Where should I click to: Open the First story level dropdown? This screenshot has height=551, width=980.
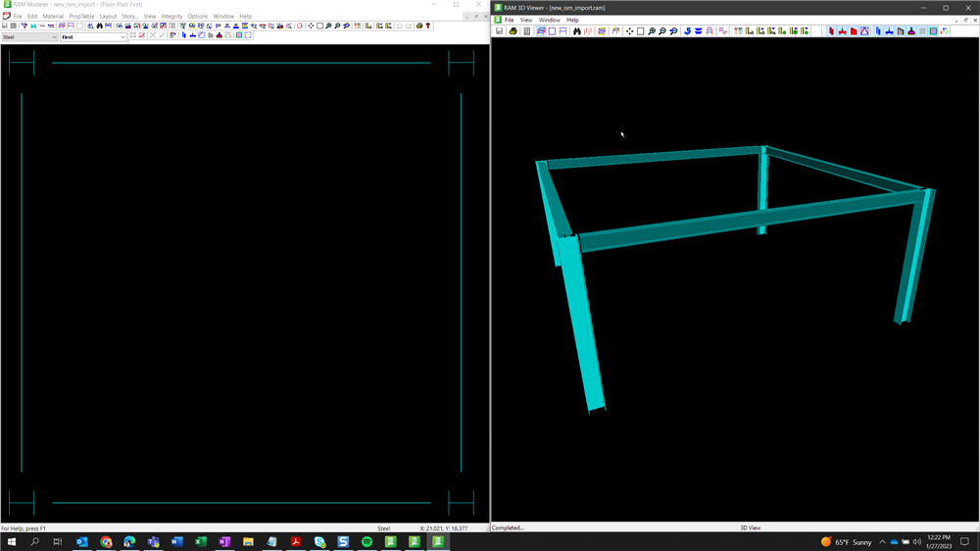tap(93, 37)
